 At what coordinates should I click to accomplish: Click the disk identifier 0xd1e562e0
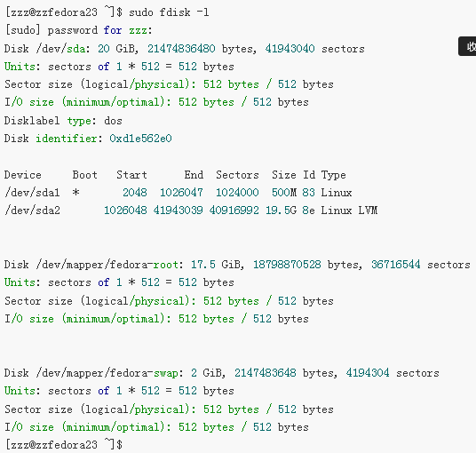(x=140, y=139)
